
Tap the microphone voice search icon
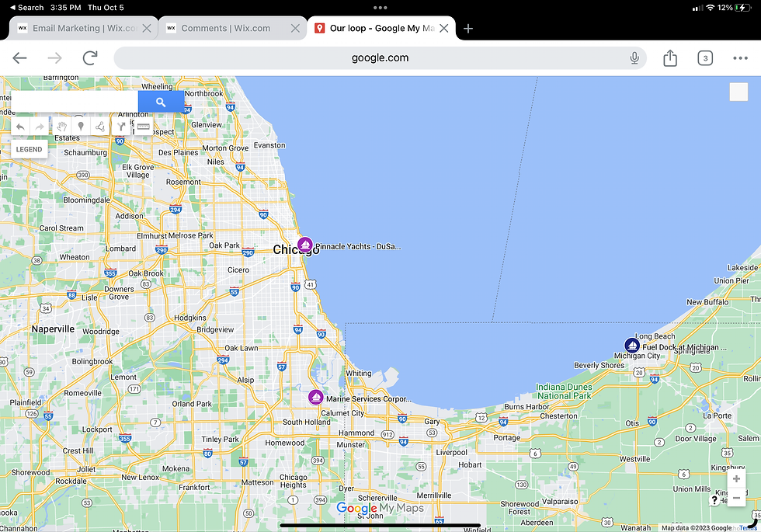(x=634, y=58)
